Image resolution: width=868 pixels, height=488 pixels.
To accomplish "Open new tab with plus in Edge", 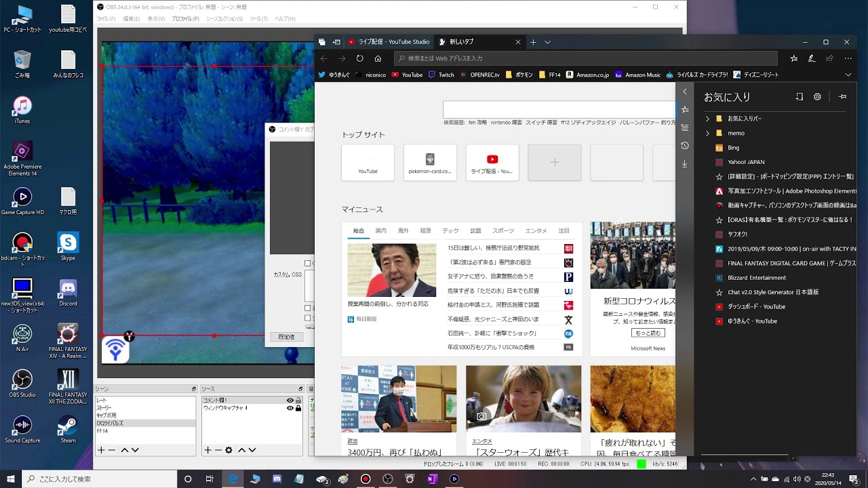I will pos(533,42).
